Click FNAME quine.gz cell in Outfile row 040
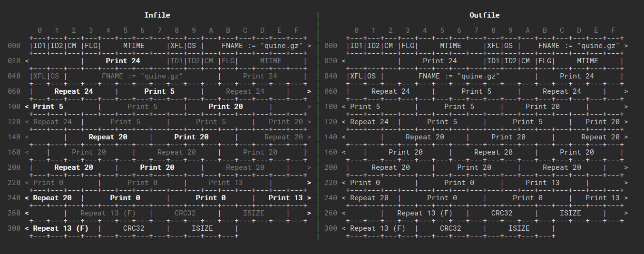 459,76
